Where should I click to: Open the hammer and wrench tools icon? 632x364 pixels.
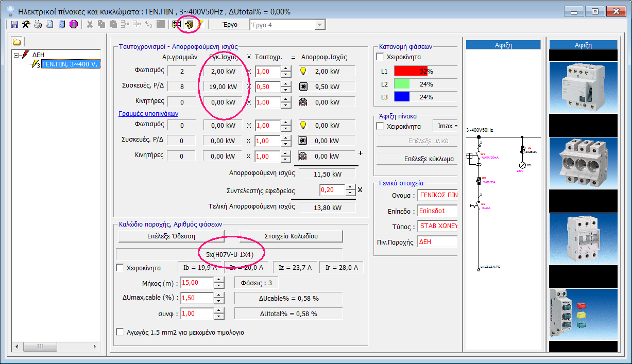click(x=26, y=24)
